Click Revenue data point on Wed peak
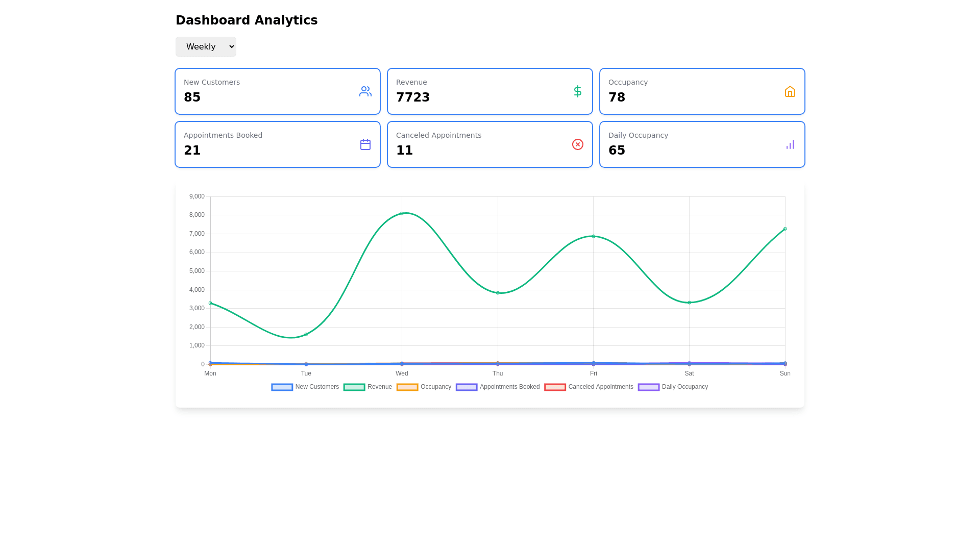Screen dimensions: 980x551 click(402, 213)
